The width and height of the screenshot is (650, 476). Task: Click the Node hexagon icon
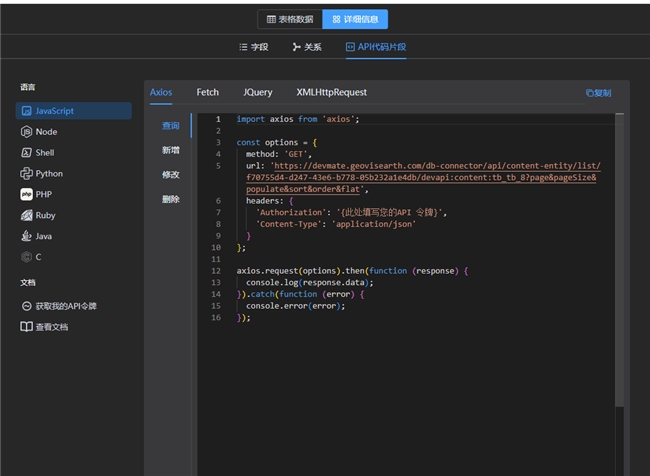click(27, 132)
